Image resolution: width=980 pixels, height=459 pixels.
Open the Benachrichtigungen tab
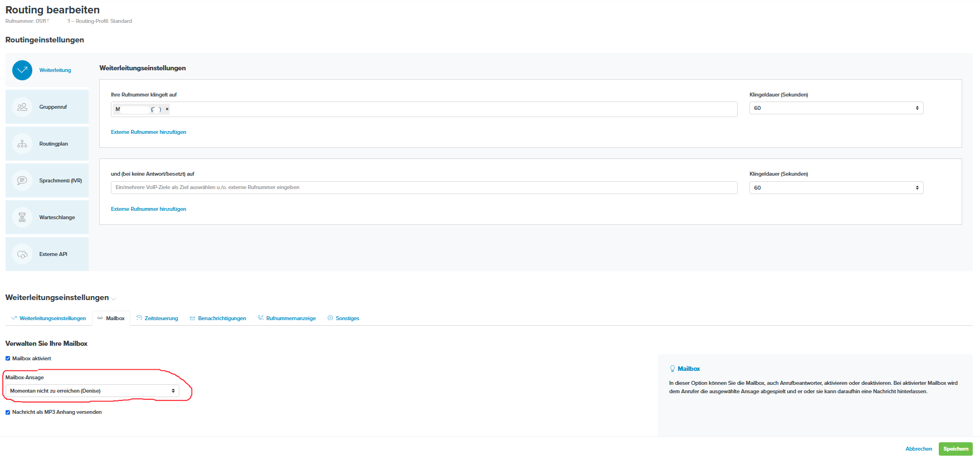click(222, 318)
